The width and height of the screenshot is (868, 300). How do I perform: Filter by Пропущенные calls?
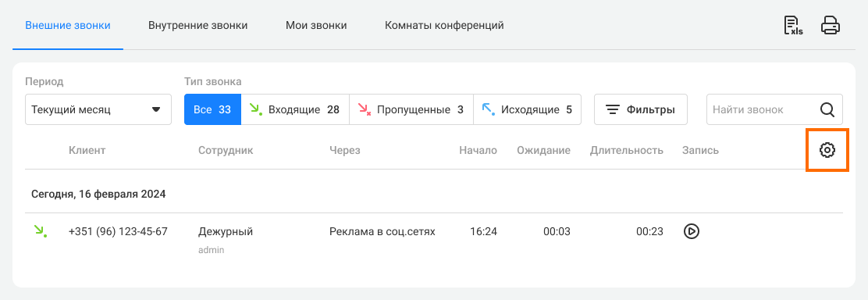(411, 110)
